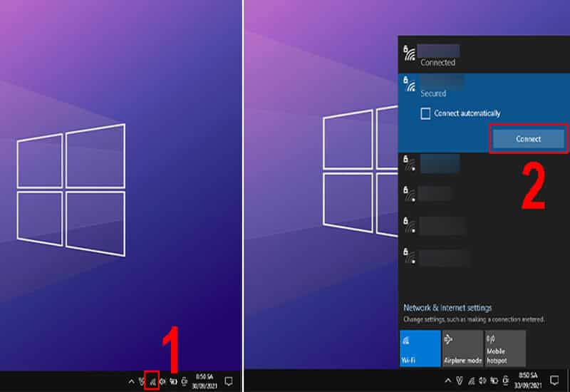
Task: Select the highlighted network labeled Secured
Action: [x=484, y=113]
